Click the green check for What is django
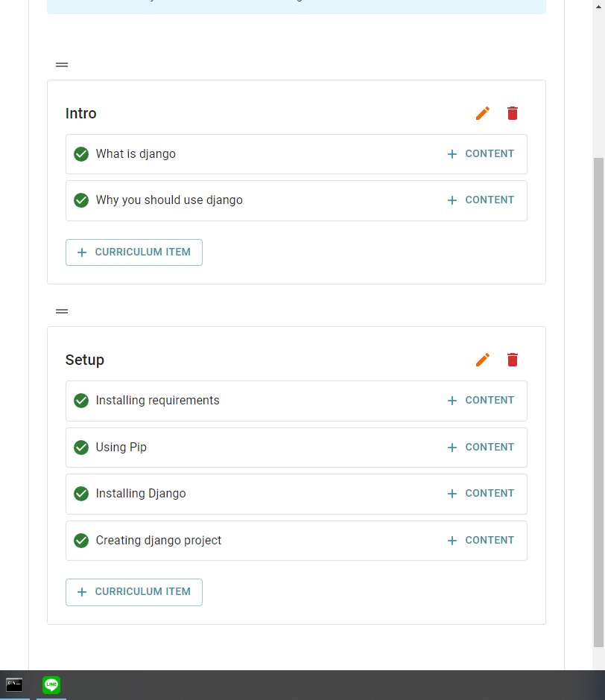605x700 pixels. pyautogui.click(x=81, y=154)
